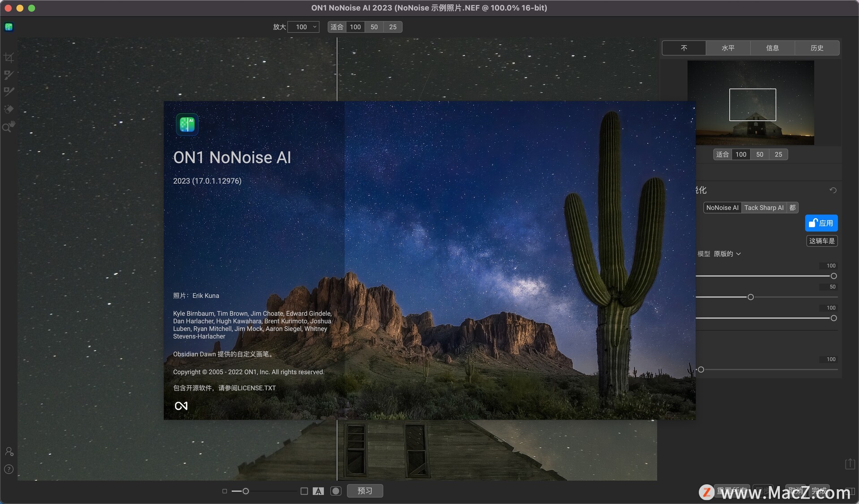Select the 50 zoom preset under the navigator

pyautogui.click(x=759, y=154)
